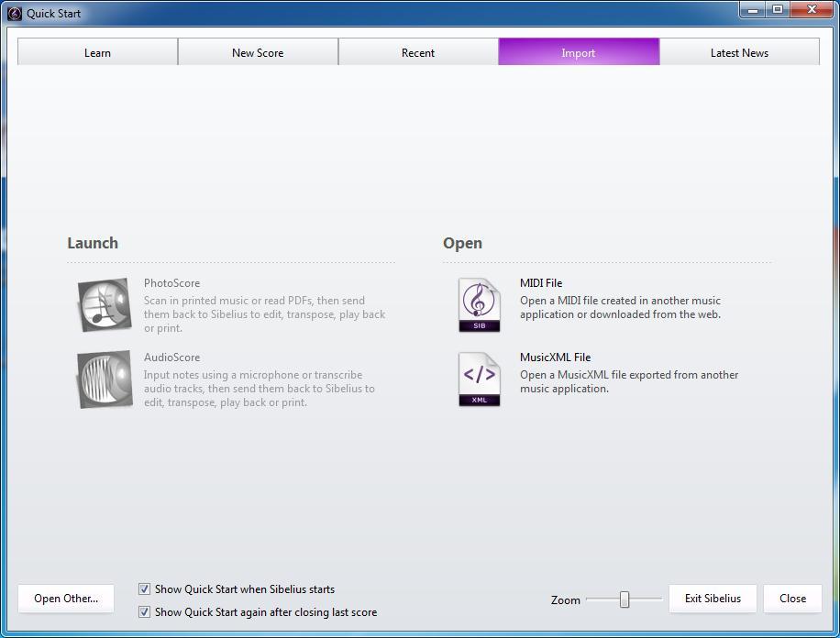The width and height of the screenshot is (840, 638).
Task: Click the Open Other... button
Action: 66,599
